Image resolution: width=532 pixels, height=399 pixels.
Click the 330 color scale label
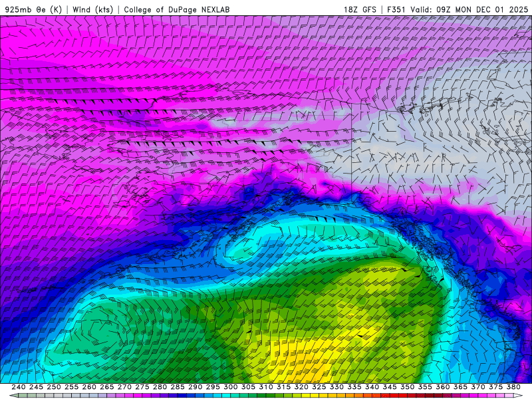click(336, 387)
